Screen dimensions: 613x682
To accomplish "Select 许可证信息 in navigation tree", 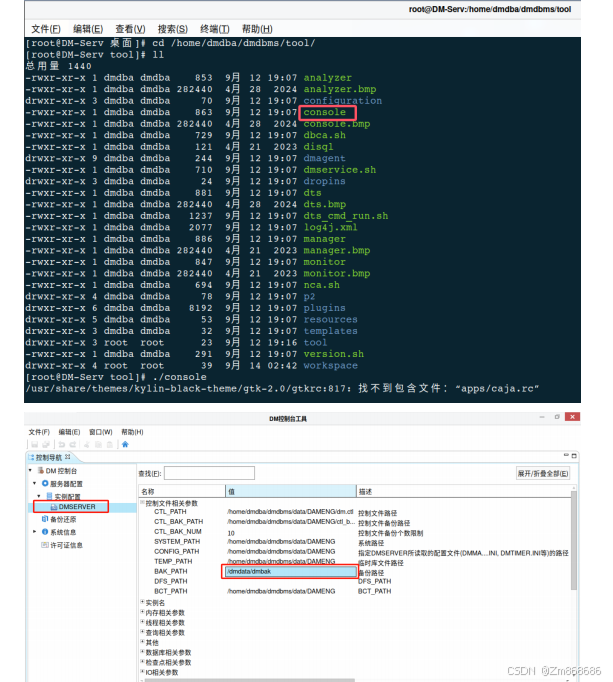I will coord(66,545).
